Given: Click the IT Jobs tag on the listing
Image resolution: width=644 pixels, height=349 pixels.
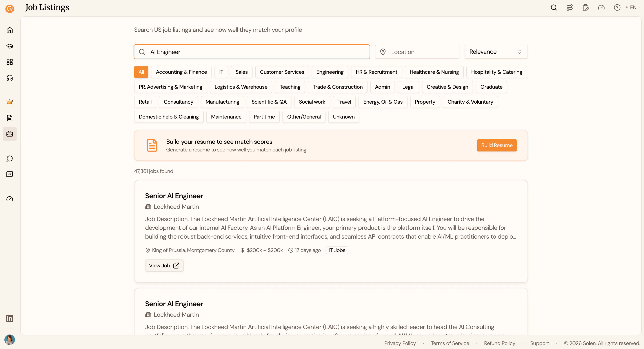Looking at the screenshot, I should (x=337, y=250).
